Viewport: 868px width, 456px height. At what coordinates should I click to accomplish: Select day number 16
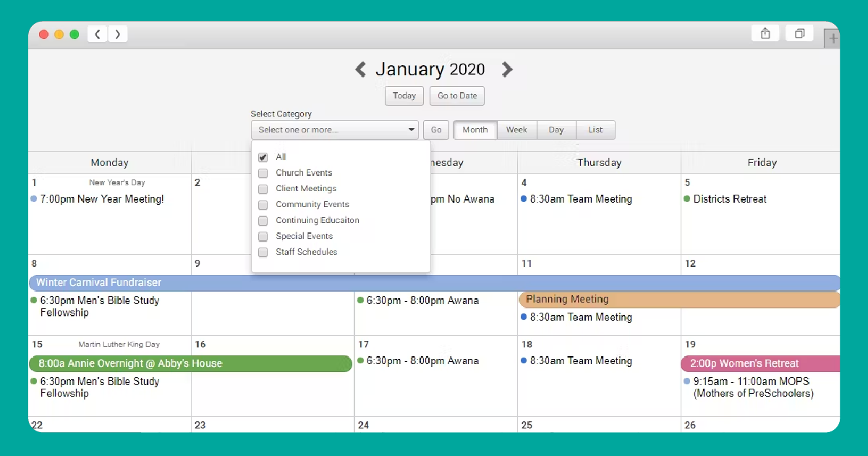coord(200,345)
